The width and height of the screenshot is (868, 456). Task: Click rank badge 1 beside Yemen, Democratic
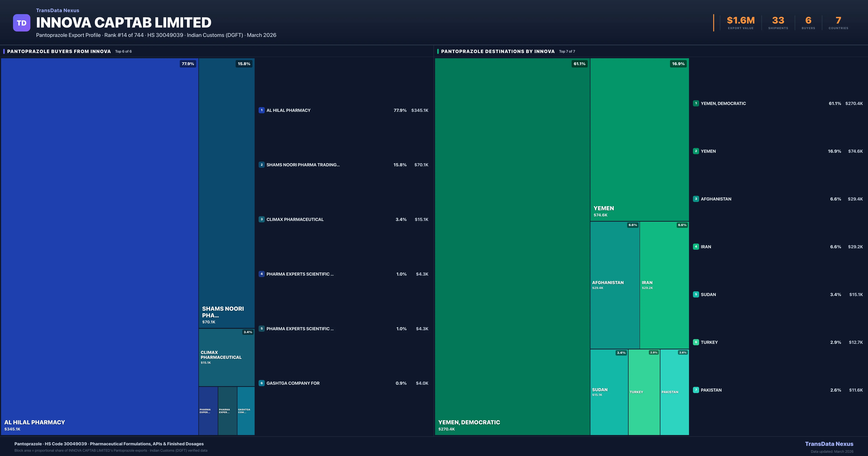click(696, 104)
